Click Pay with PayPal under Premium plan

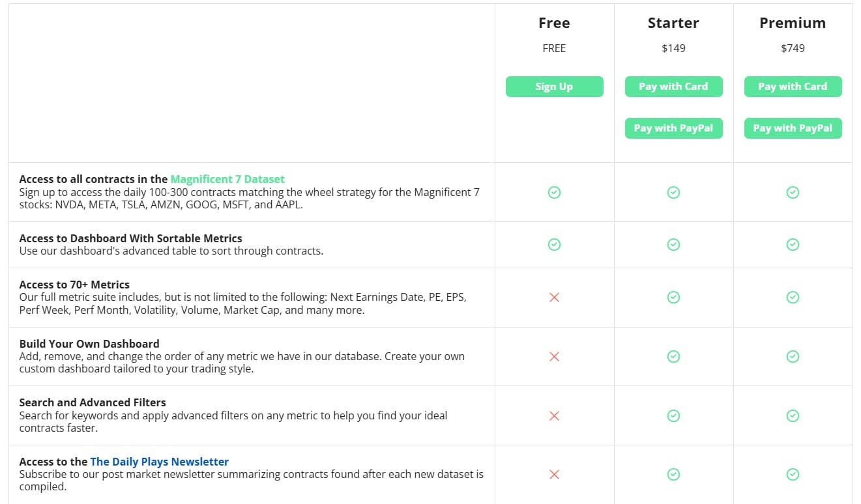793,128
